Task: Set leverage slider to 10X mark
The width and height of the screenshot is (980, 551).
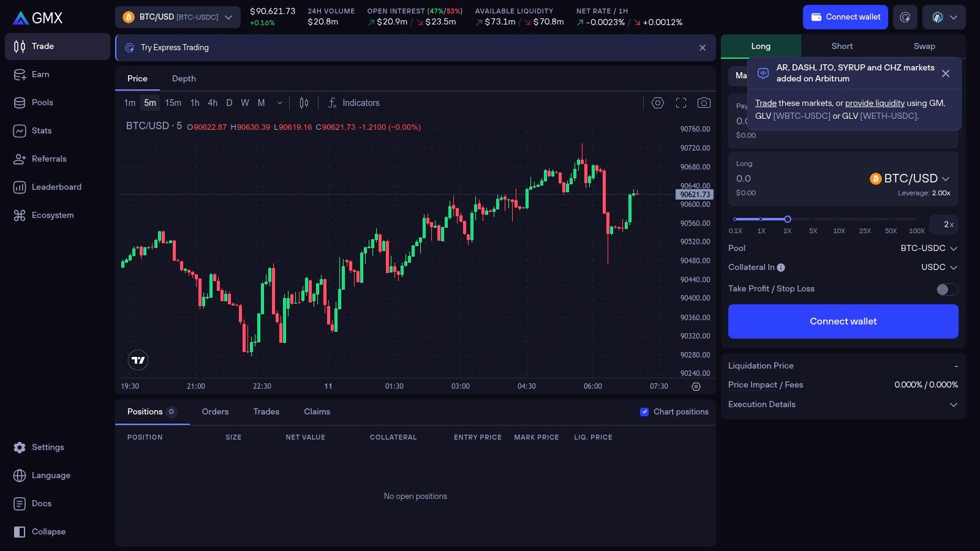Action: point(839,231)
